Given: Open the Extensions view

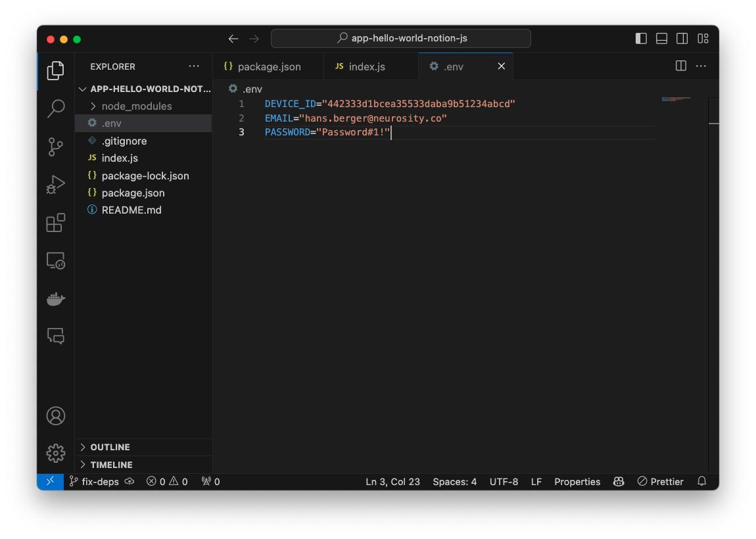Looking at the screenshot, I should click(56, 223).
